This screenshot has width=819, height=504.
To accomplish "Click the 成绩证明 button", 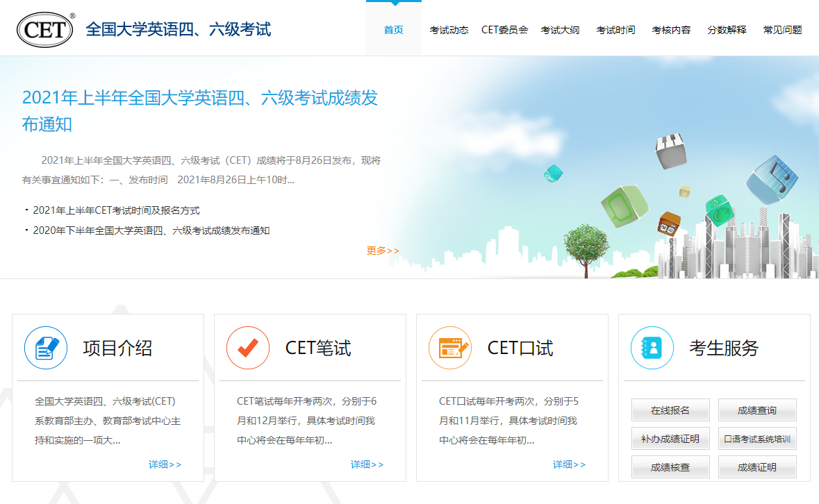I will [x=757, y=467].
